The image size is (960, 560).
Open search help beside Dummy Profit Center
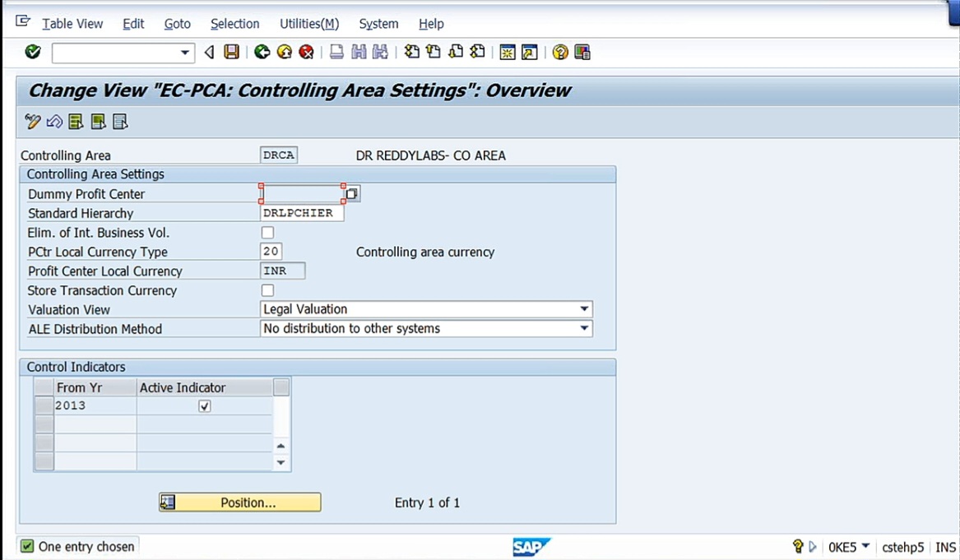coord(352,194)
